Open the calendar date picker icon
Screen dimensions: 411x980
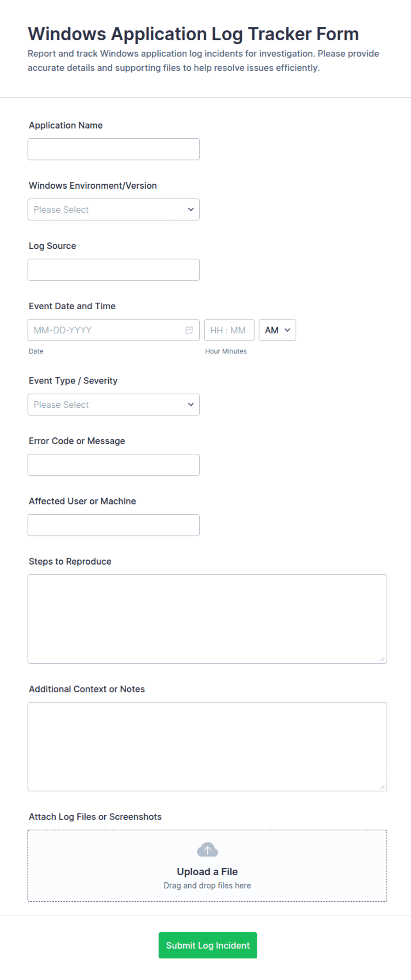click(x=189, y=330)
